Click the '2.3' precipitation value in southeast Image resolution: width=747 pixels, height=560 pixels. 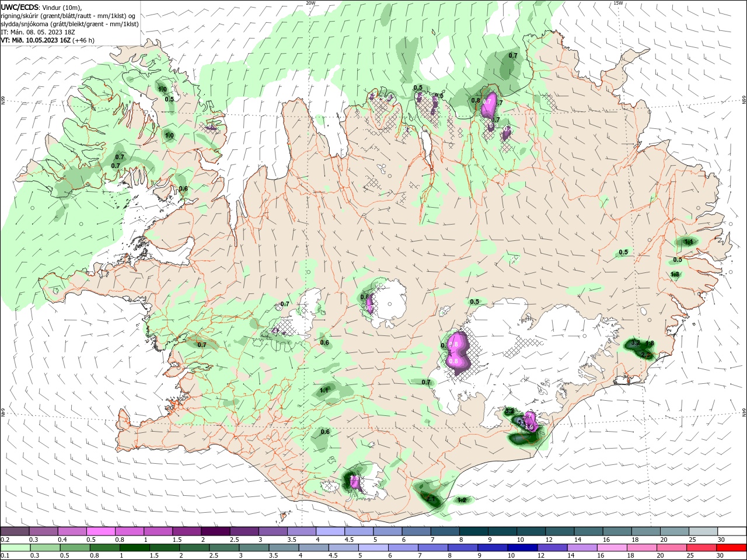coord(645,355)
